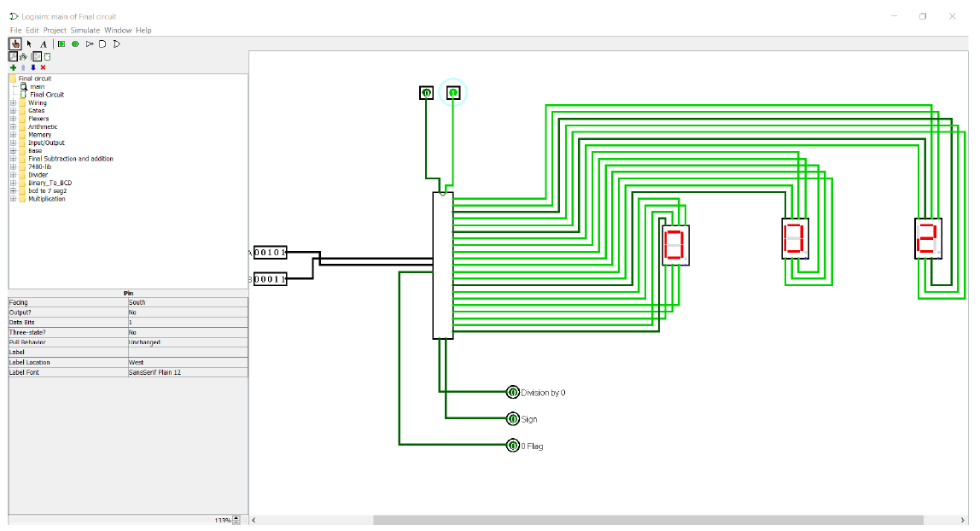Click the Division by 0 output pin
This screenshot has height=531, width=980.
(512, 393)
